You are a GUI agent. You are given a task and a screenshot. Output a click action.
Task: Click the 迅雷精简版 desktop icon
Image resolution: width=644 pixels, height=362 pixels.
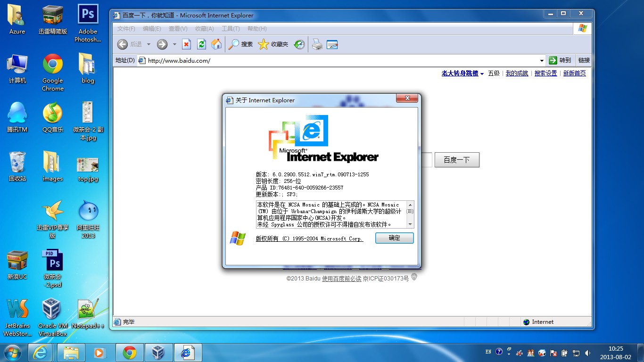[x=53, y=19]
